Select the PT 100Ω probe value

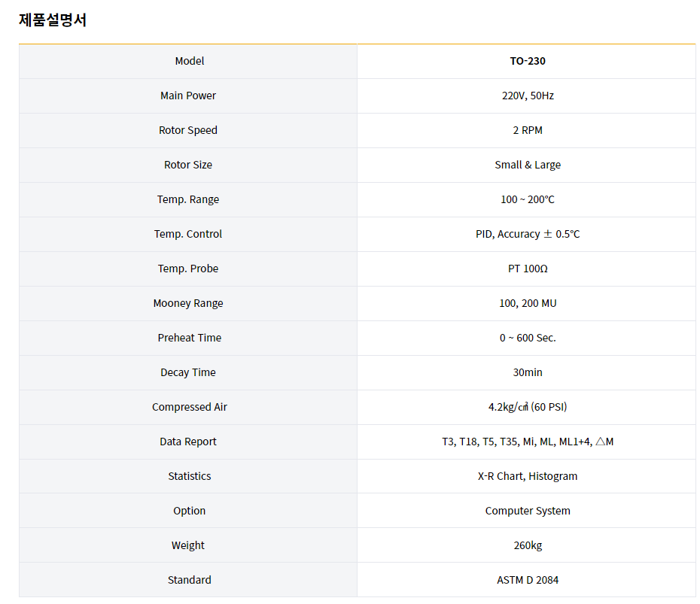[527, 269]
